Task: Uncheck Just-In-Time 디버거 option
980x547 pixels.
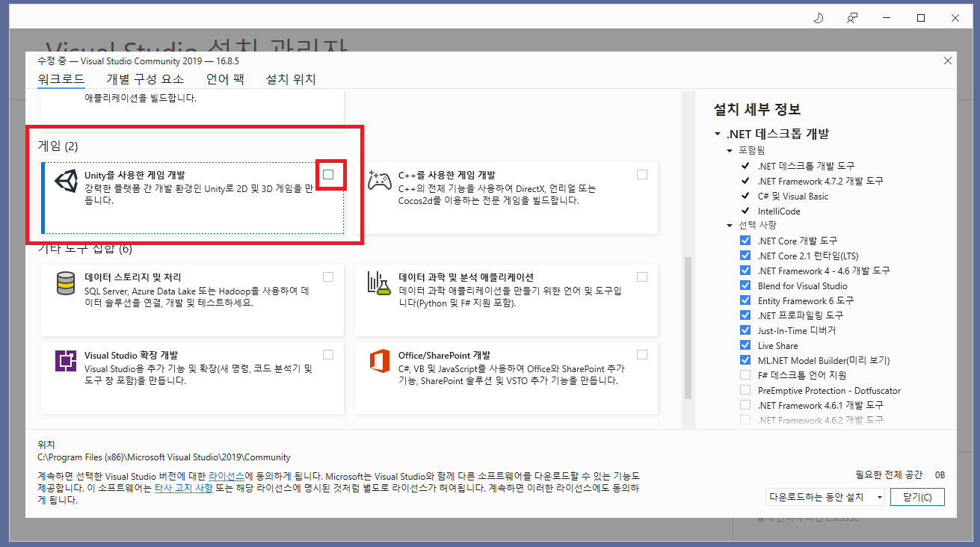Action: [x=745, y=330]
